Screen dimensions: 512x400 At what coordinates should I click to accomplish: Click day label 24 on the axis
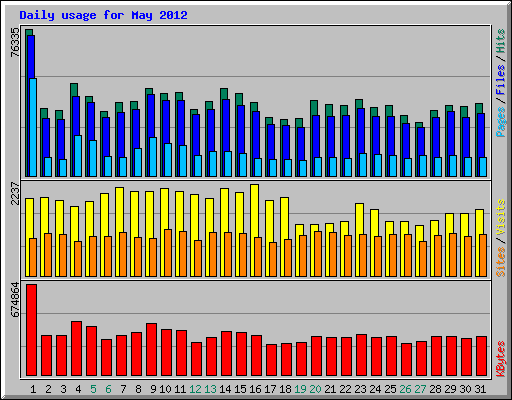375,389
